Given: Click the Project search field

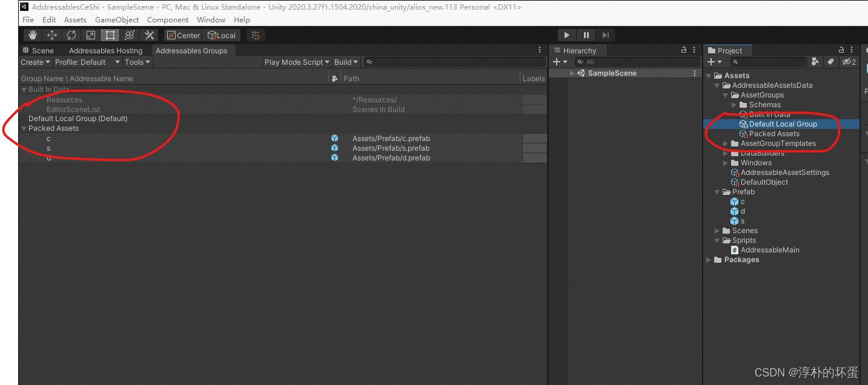Looking at the screenshot, I should 768,62.
